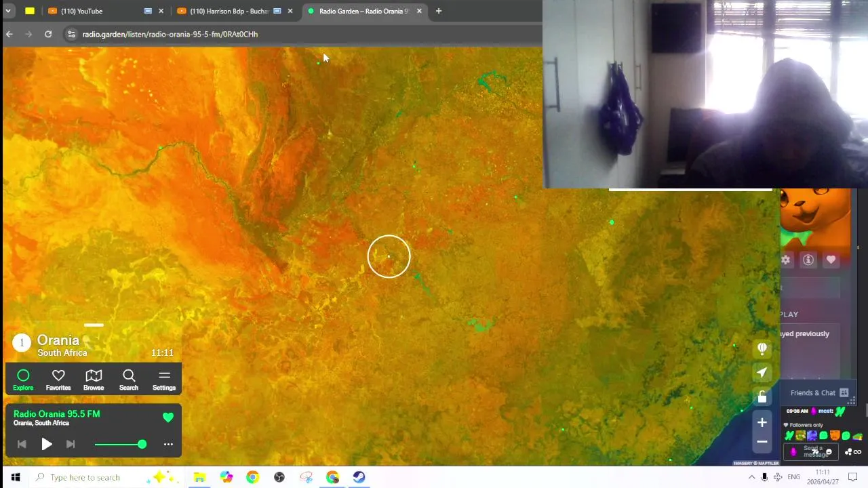The image size is (868, 488).
Task: Open a new browser tab
Action: point(439,11)
